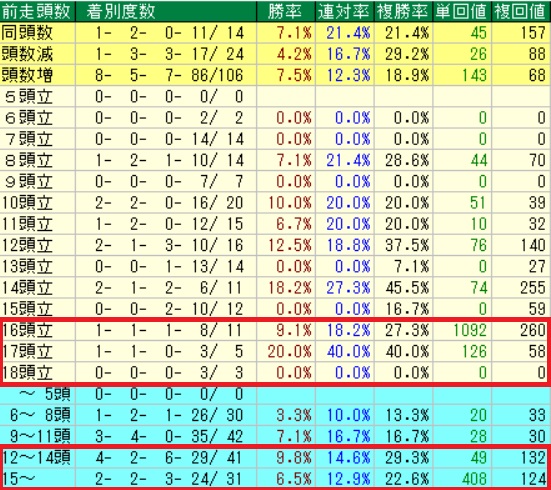Click 複勝率 45.5% in 14頭立 row
The height and width of the screenshot is (490, 551).
click(x=407, y=288)
